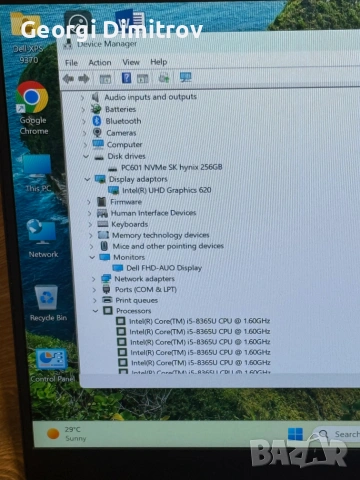The image size is (360, 480).
Task: Select the Processors category label
Action: 133,311
